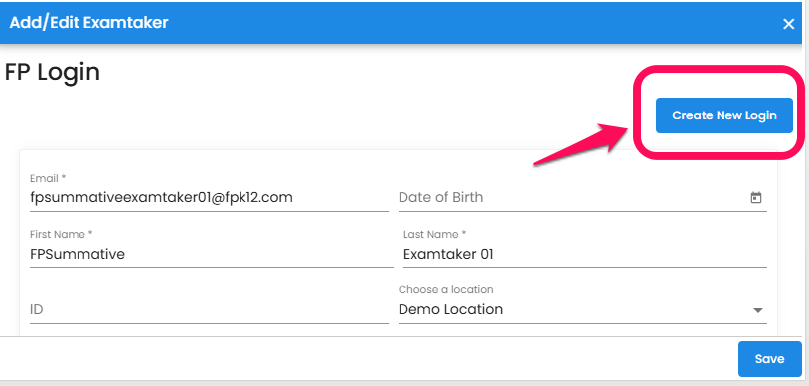809x386 pixels.
Task: Click the pink arrow annotation
Action: [580, 143]
